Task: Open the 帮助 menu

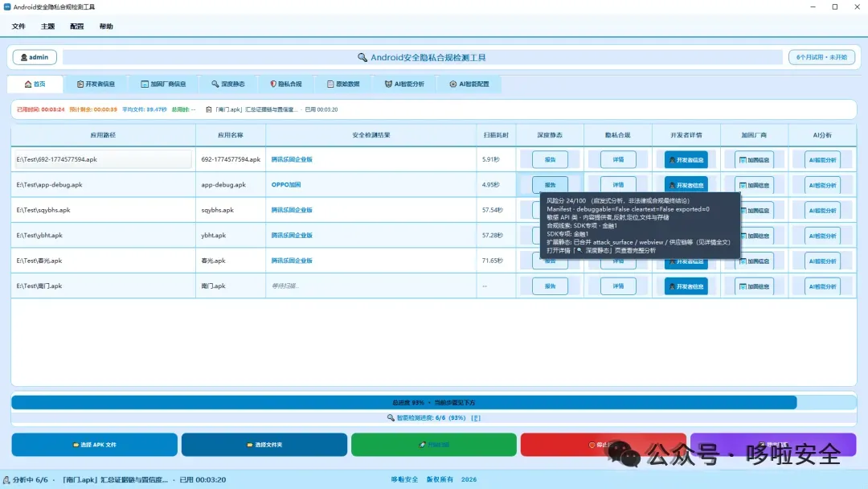Action: 106,26
